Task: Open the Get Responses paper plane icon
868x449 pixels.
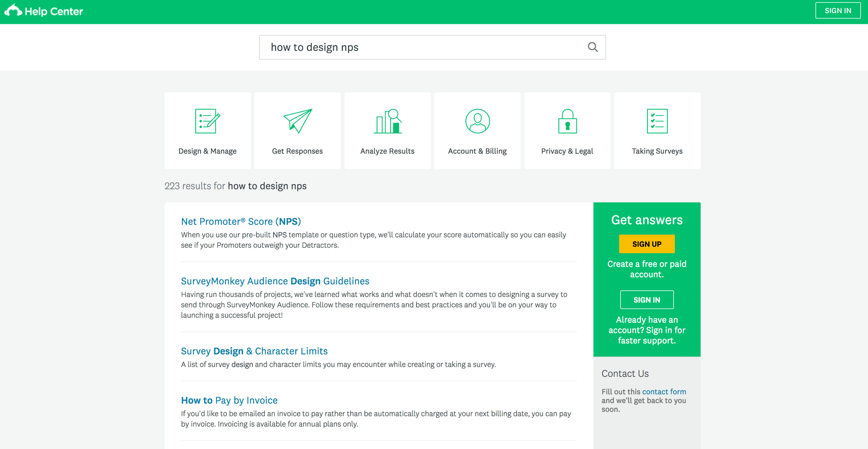Action: point(297,121)
